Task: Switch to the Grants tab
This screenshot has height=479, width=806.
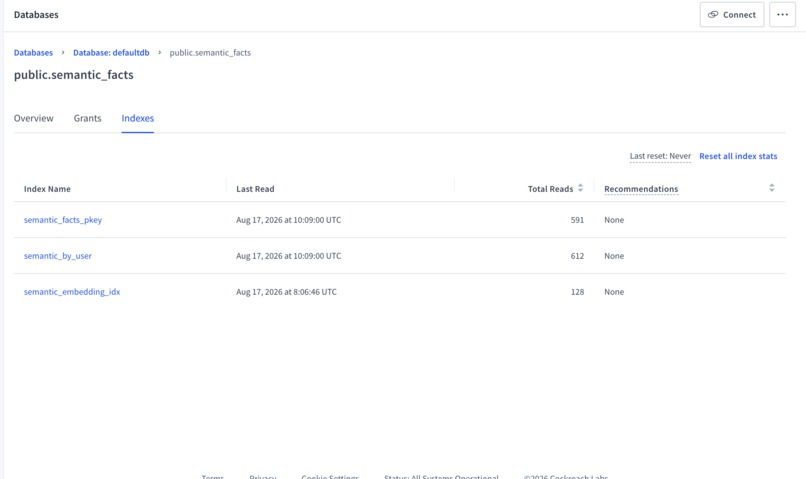Action: click(87, 118)
